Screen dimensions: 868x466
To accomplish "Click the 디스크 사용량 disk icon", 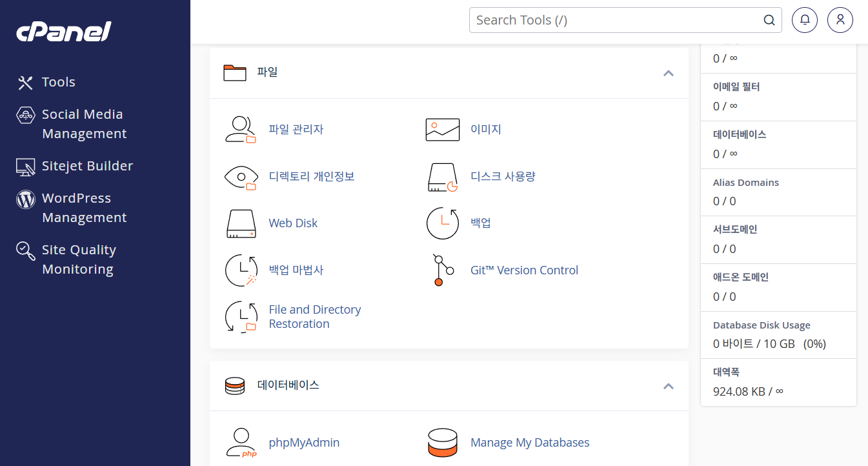I will [x=443, y=177].
